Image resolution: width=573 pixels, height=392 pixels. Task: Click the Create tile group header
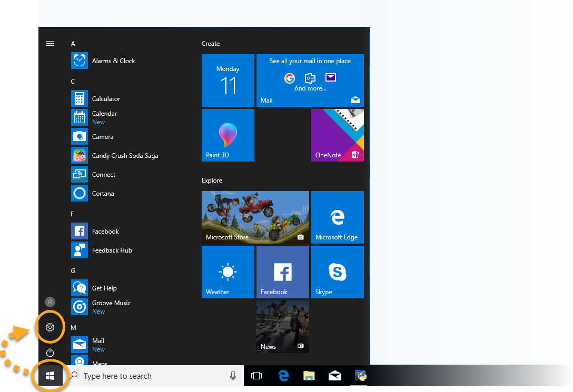coord(211,44)
